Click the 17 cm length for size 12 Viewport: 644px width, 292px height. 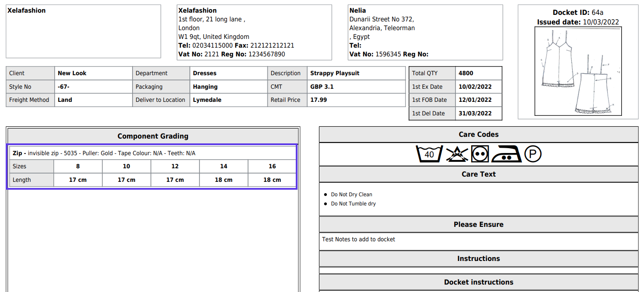pyautogui.click(x=175, y=180)
